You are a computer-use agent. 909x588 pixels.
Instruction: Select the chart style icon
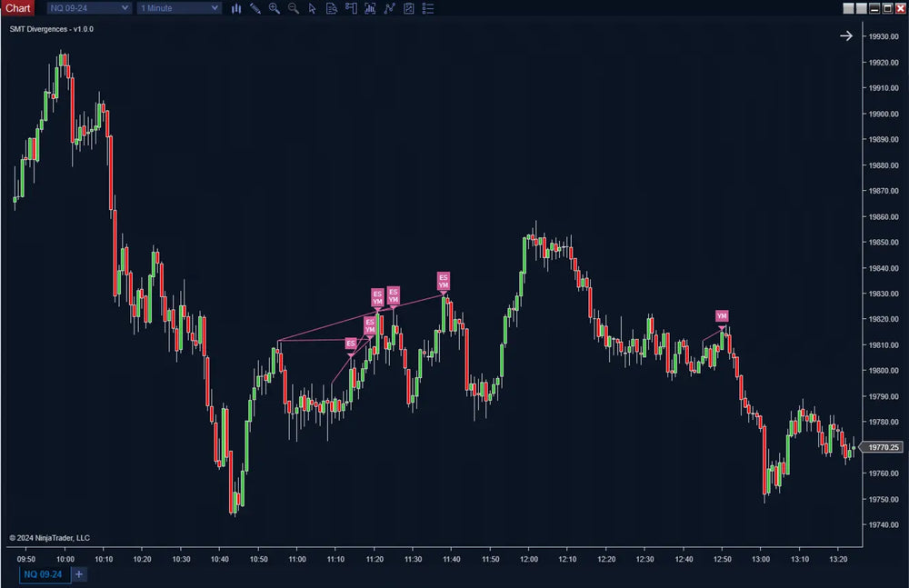coord(235,8)
